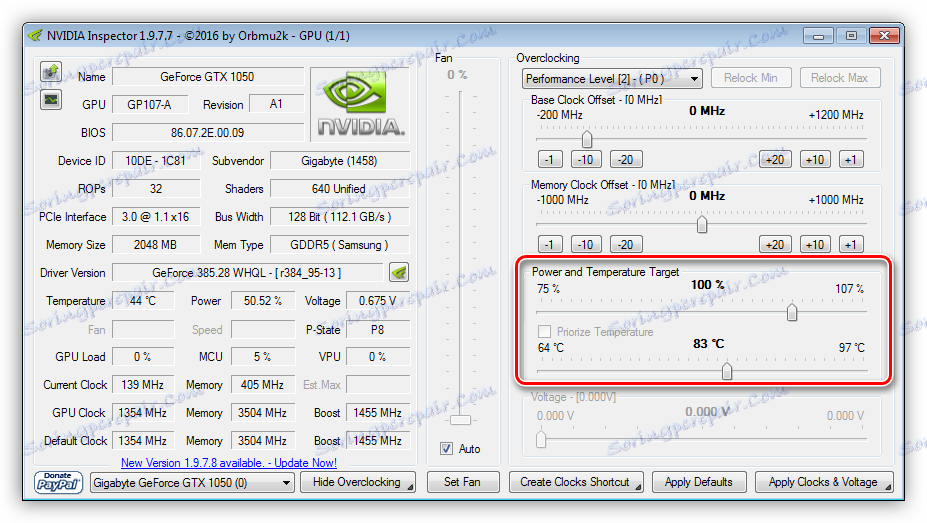Click the ROPs value 32
927x523 pixels.
(155, 189)
